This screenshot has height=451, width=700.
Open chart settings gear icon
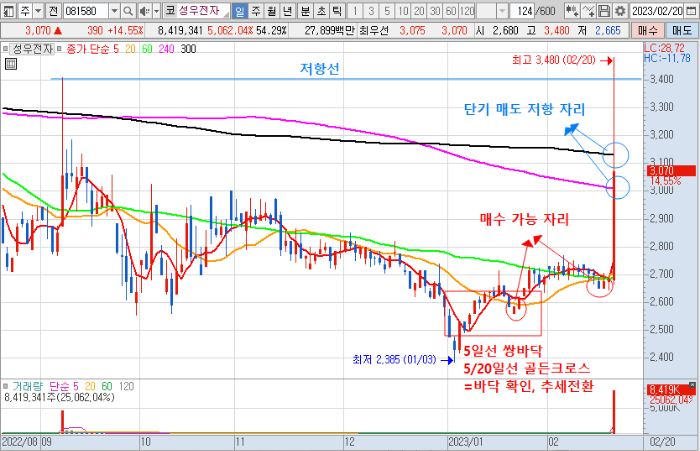pyautogui.click(x=620, y=11)
